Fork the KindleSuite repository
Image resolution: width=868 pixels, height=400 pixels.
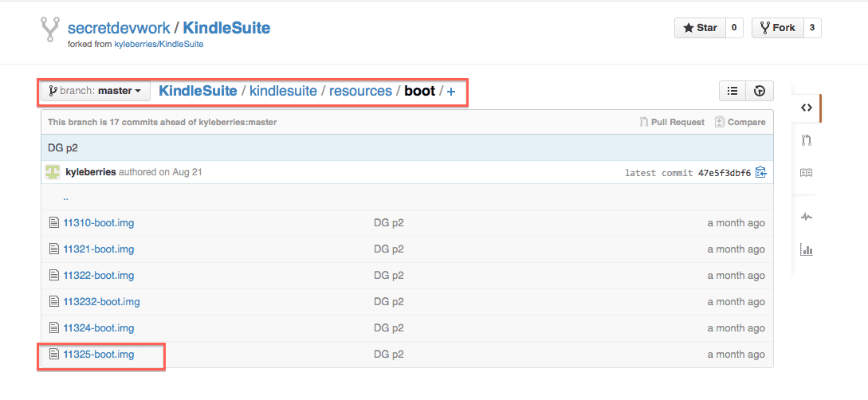[x=777, y=28]
